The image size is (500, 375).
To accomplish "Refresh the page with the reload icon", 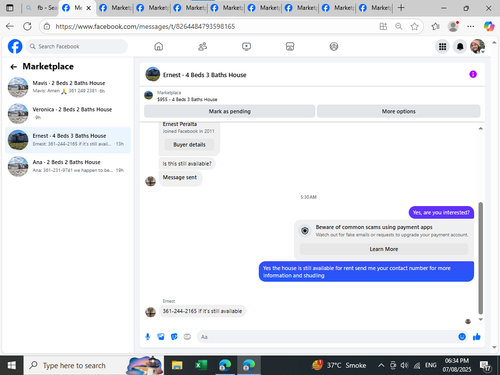I will point(27,26).
